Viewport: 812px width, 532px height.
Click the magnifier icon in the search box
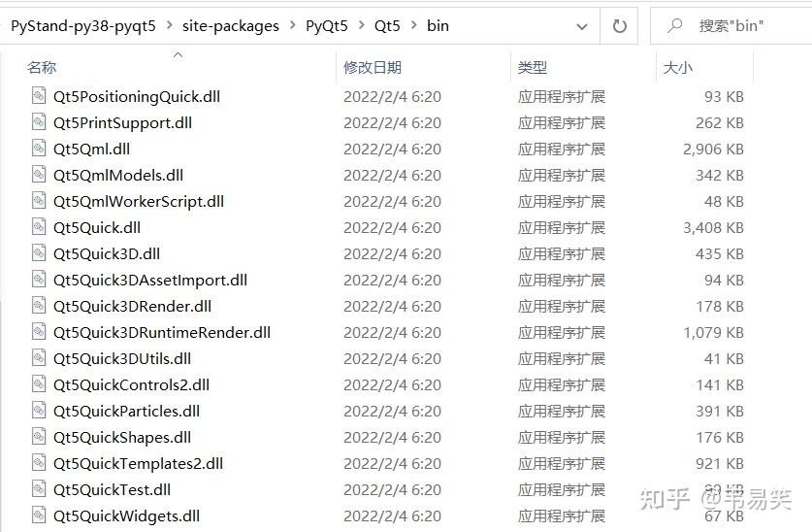pos(675,25)
